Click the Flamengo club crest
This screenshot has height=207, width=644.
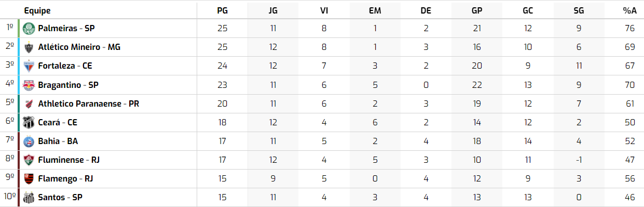(29, 178)
